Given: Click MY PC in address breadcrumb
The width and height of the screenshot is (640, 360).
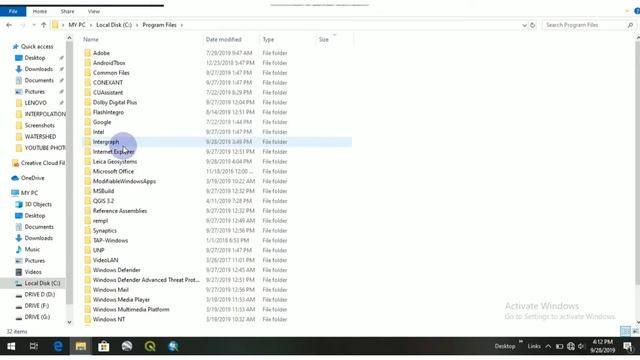Looking at the screenshot, I should click(x=77, y=25).
